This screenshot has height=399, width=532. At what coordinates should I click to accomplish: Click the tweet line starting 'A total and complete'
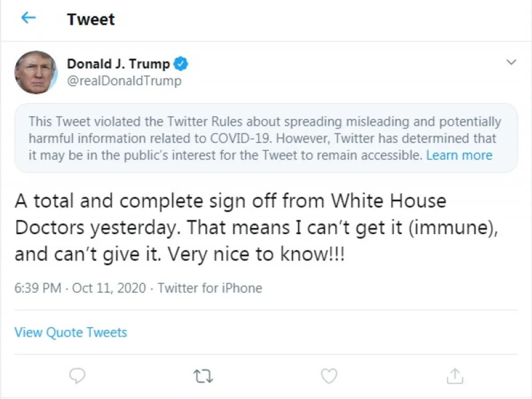[x=231, y=201]
